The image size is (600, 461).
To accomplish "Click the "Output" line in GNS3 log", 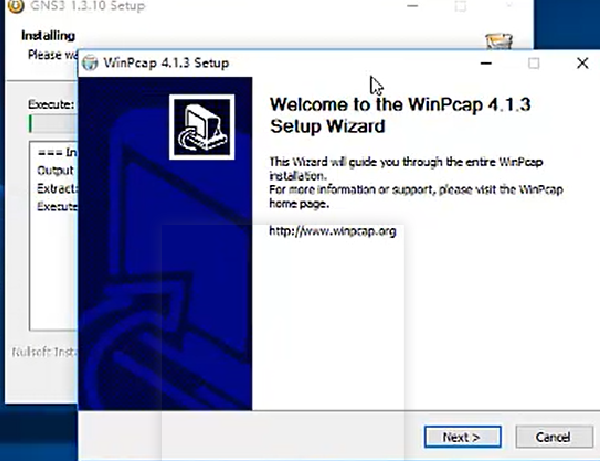I will click(55, 170).
